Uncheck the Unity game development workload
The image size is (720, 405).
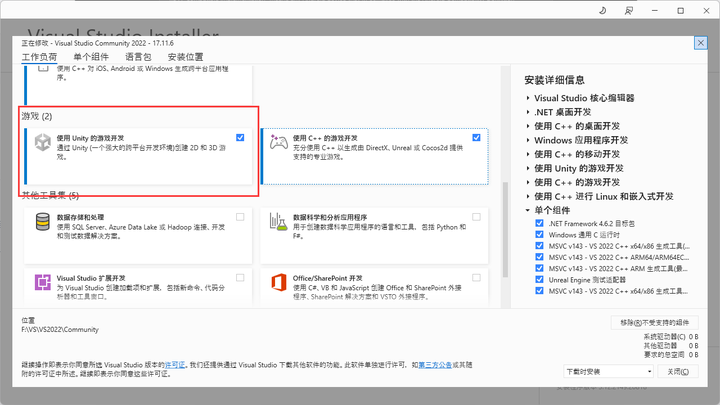point(240,137)
